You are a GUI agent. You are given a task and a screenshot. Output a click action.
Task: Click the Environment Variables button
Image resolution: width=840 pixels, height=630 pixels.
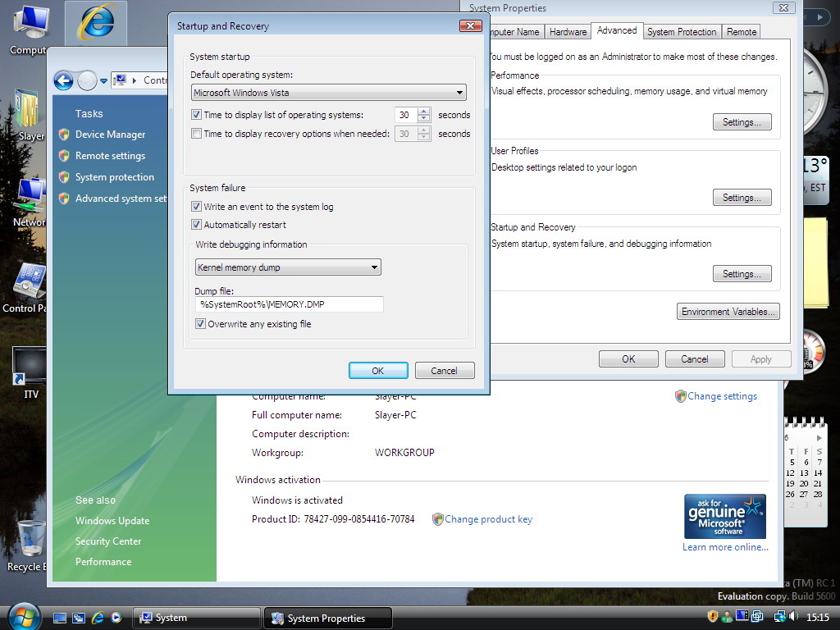(x=728, y=312)
